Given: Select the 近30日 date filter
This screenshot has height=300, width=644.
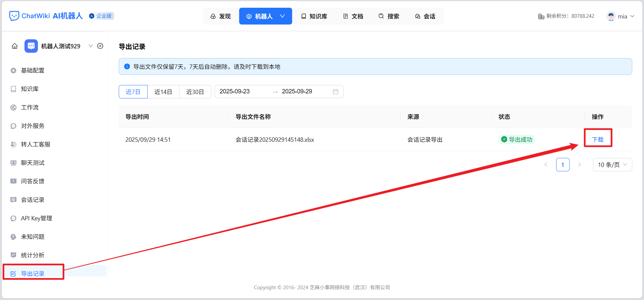Looking at the screenshot, I should [195, 92].
